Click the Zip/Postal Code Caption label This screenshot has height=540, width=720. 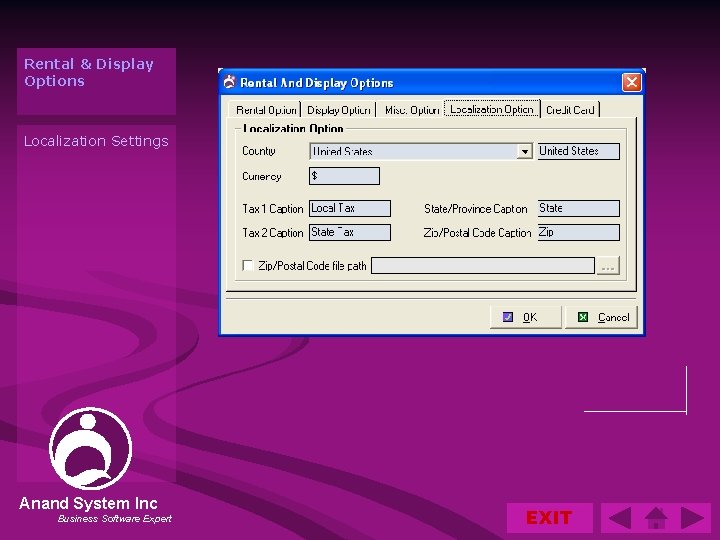477,233
